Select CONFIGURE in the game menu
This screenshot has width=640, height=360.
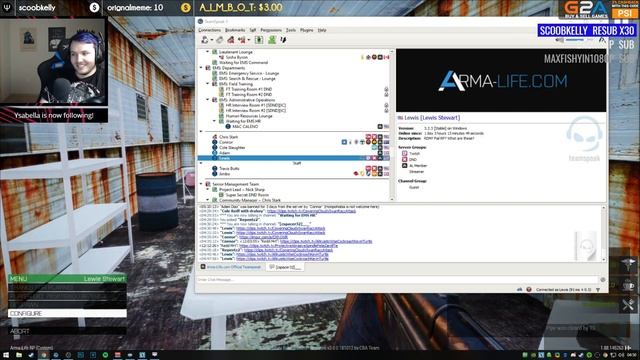tap(67, 313)
